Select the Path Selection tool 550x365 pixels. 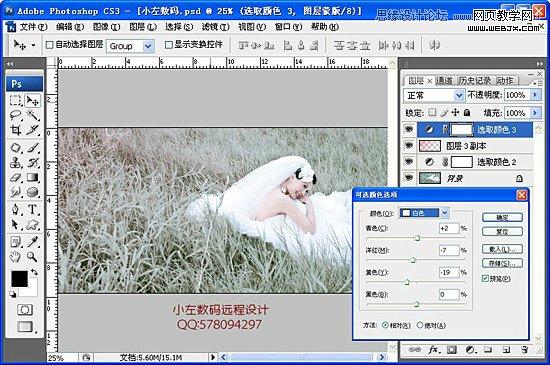point(15,224)
